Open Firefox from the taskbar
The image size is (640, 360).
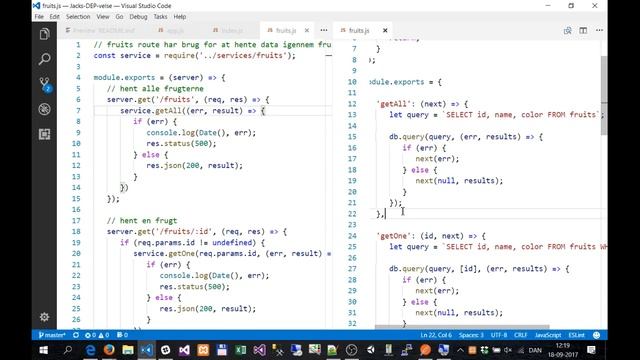tap(109, 350)
